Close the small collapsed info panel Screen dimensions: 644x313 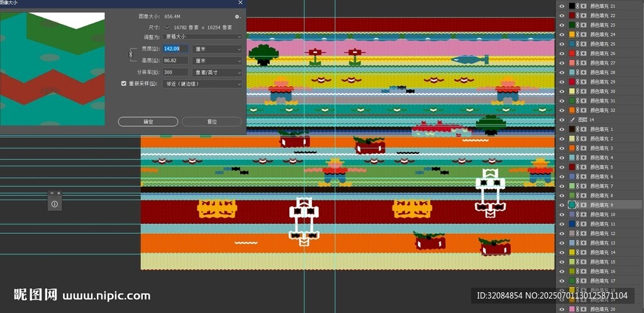[58, 193]
